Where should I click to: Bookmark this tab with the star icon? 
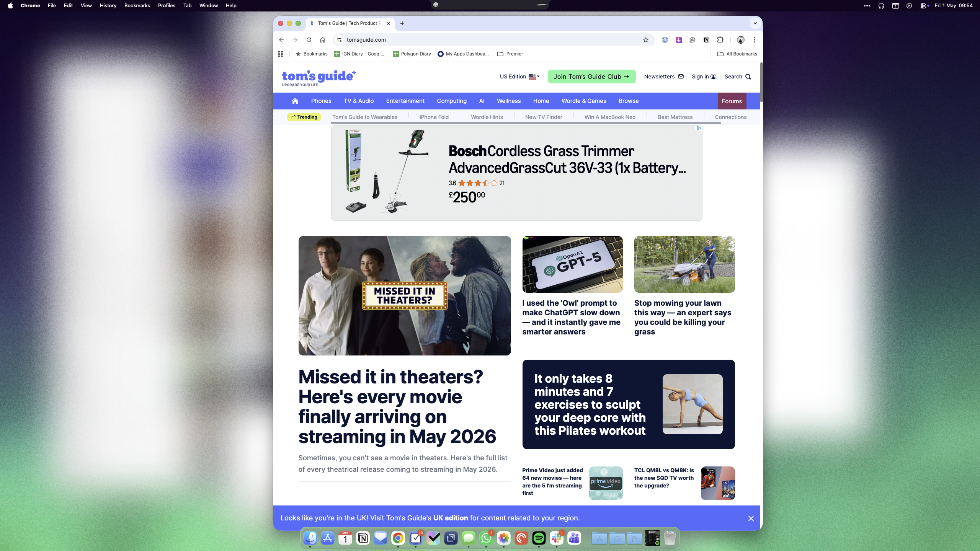(x=646, y=40)
